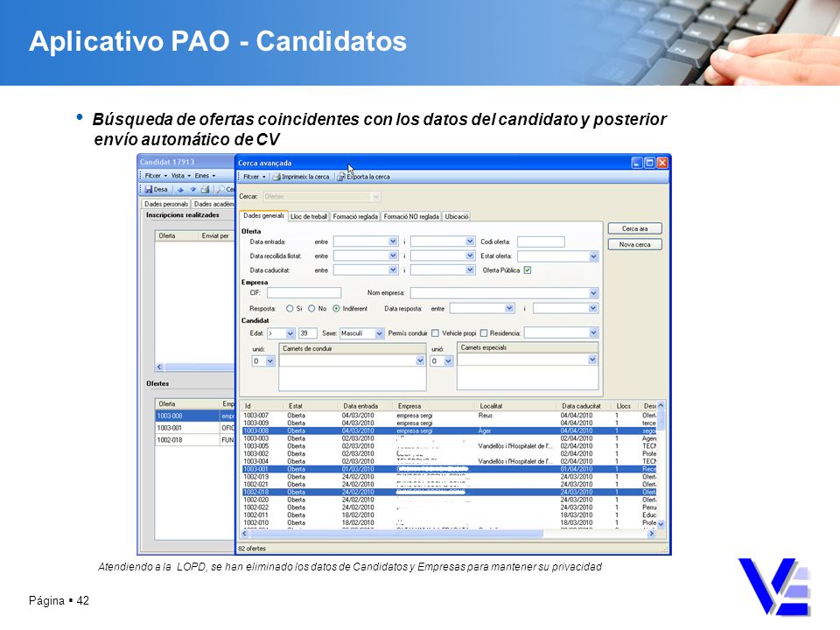Switch to Ubicació tab
840x630 pixels.
click(457, 216)
